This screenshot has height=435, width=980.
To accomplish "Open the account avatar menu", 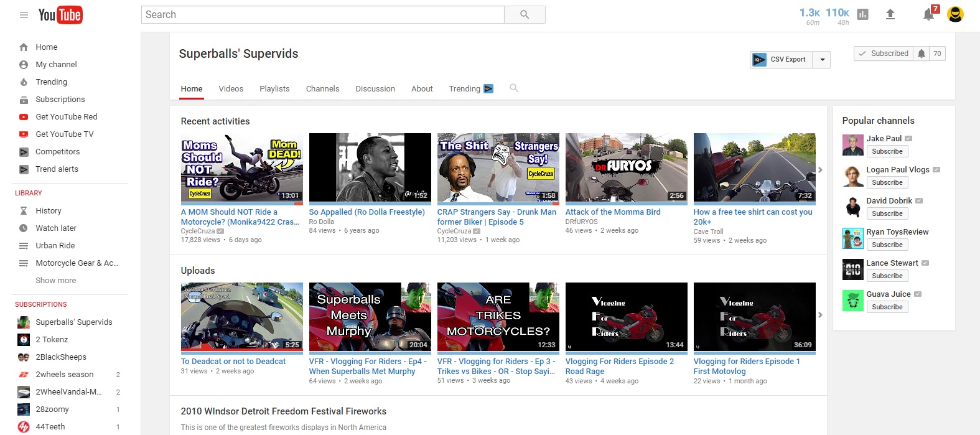I will pos(955,14).
